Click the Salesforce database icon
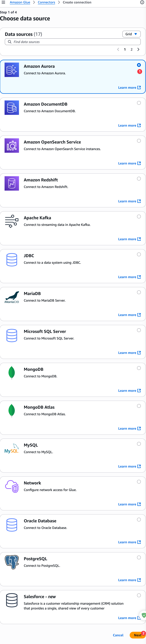The image size is (146, 644). pyautogui.click(x=12, y=600)
